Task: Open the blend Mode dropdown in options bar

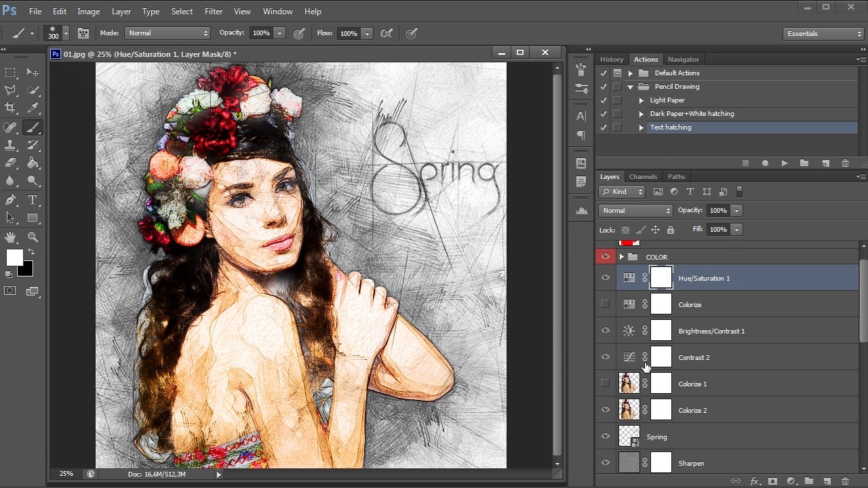Action: tap(167, 33)
